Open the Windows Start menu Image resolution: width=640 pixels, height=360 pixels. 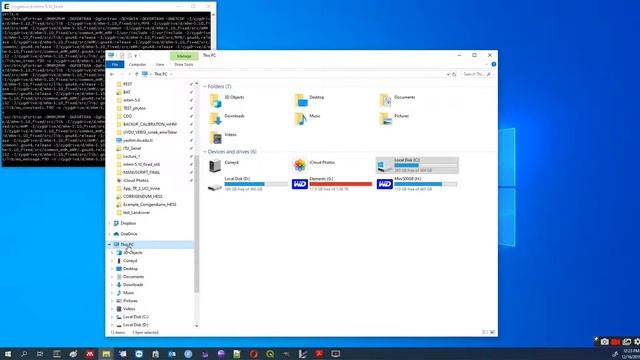[x=8, y=354]
